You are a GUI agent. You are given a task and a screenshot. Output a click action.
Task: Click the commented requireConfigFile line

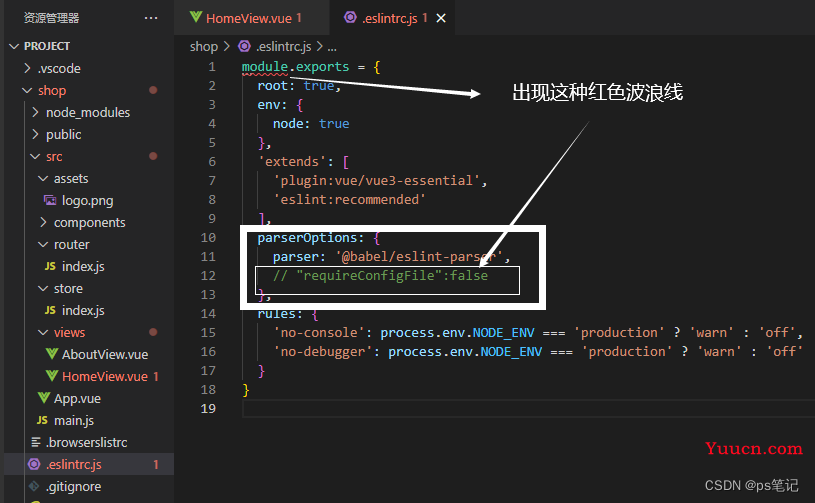tap(380, 275)
